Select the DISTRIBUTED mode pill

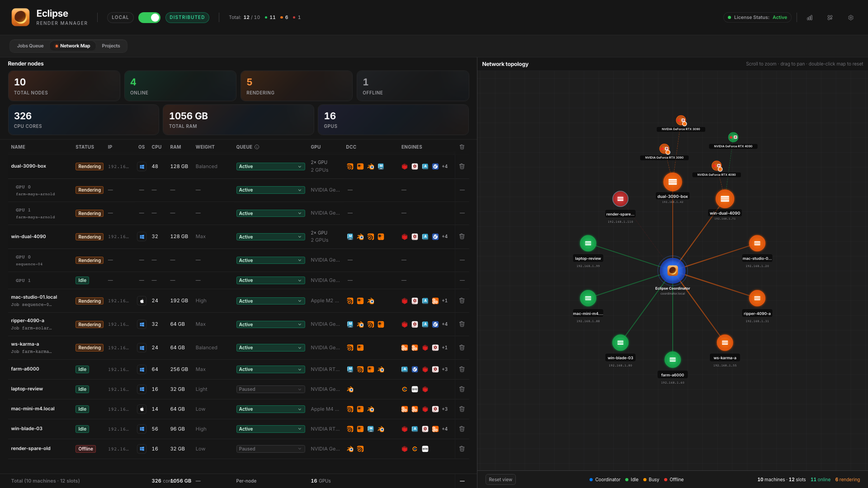click(187, 18)
